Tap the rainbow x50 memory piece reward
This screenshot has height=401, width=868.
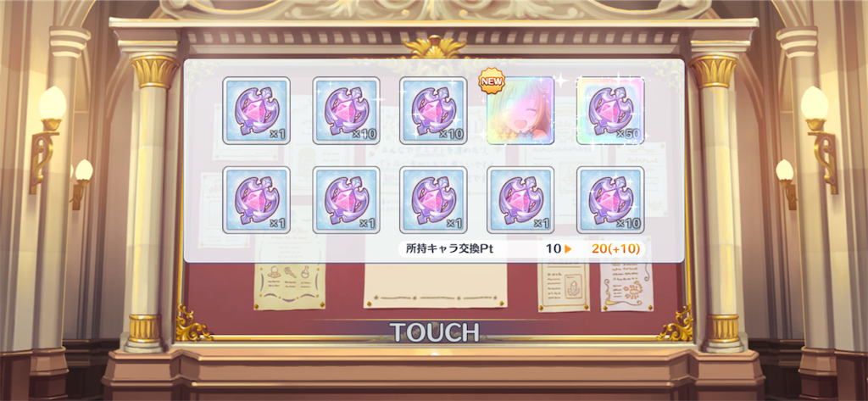[610, 110]
